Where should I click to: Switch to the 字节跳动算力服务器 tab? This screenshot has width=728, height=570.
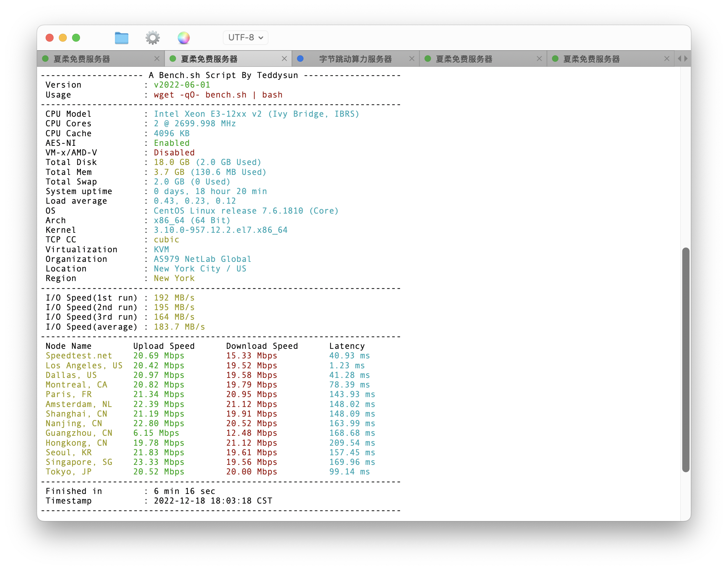[355, 59]
